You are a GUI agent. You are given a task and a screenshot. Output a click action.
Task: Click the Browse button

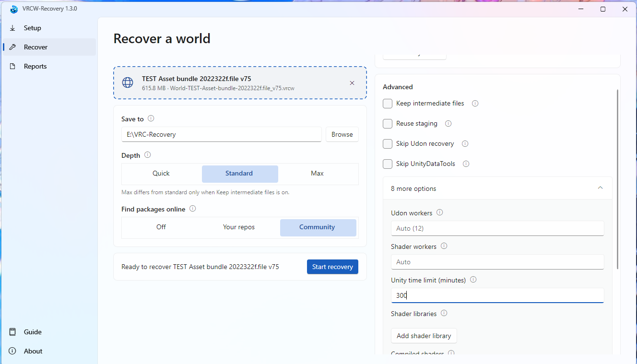[342, 134]
